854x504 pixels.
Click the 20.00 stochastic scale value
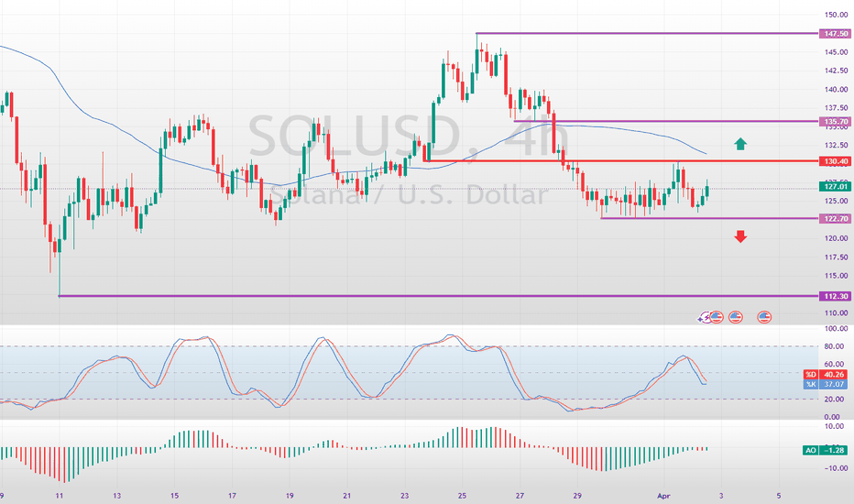[x=836, y=399]
